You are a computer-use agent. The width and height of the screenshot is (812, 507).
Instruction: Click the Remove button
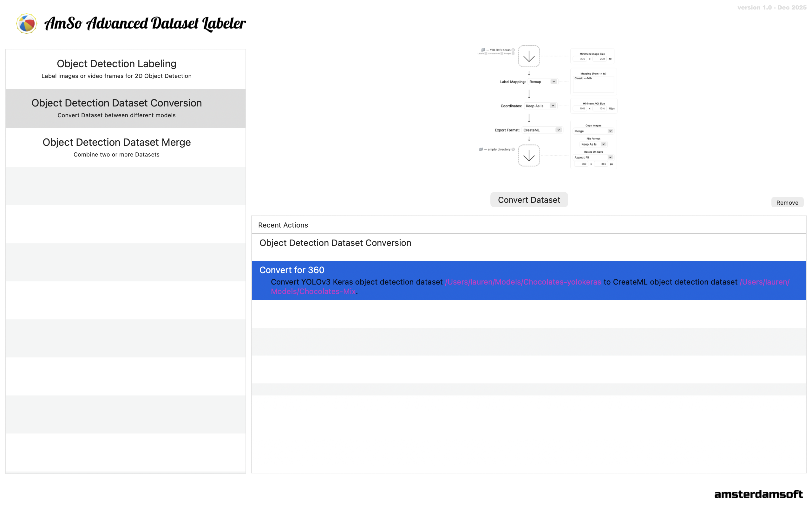coord(787,202)
